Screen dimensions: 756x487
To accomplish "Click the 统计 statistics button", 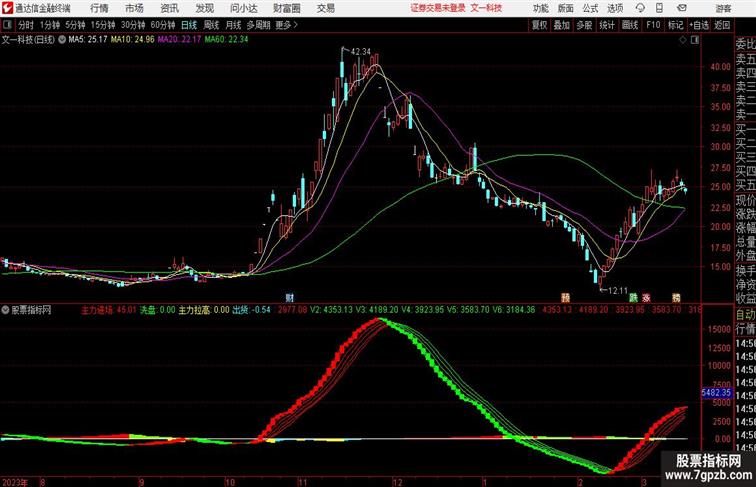I will 607,25.
